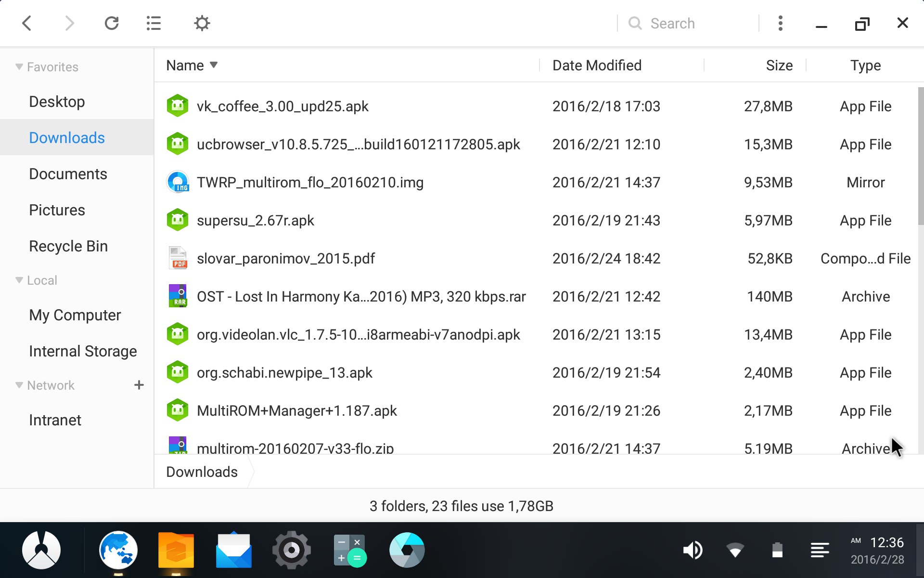
Task: Open Documents in the sidebar
Action: click(x=77, y=174)
